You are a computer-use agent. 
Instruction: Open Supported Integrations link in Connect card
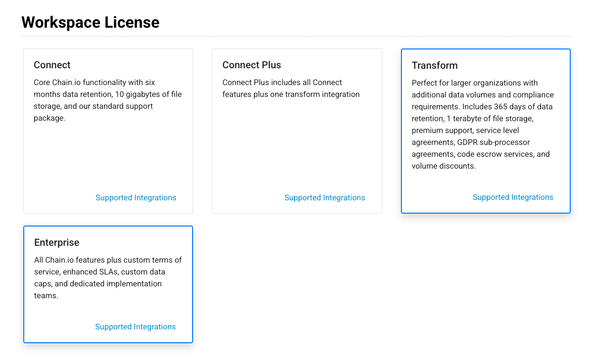136,197
